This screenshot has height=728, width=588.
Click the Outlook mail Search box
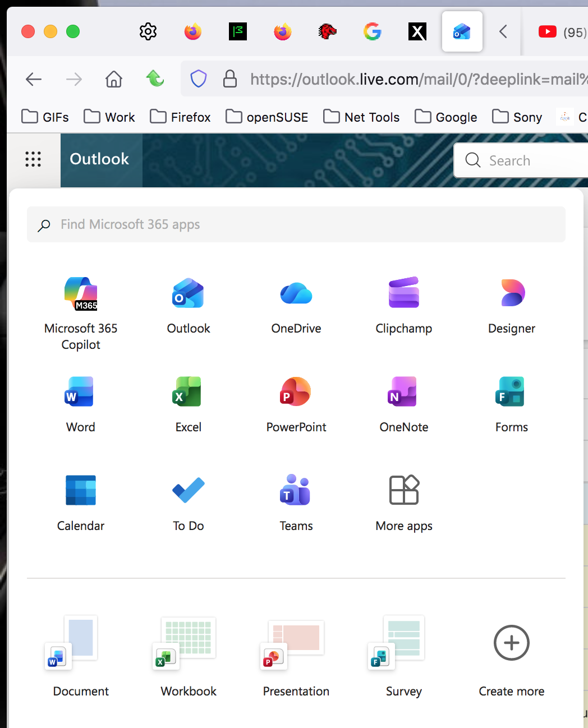[x=521, y=160]
